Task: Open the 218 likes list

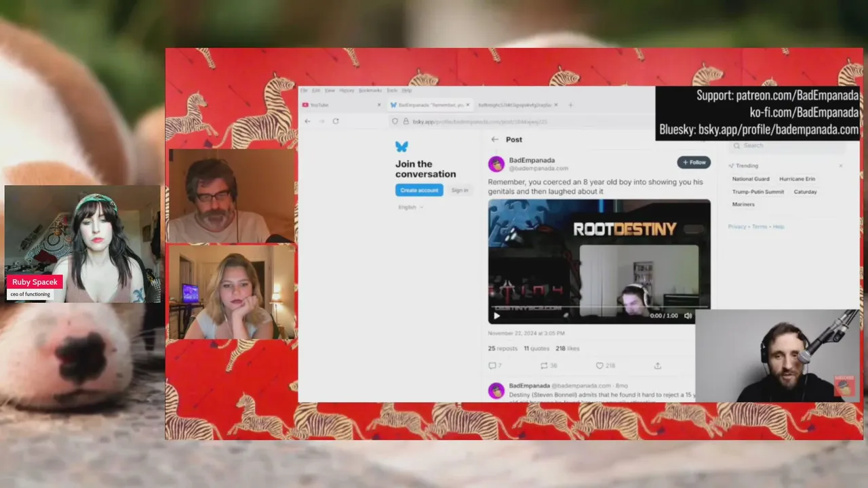Action: click(568, 348)
